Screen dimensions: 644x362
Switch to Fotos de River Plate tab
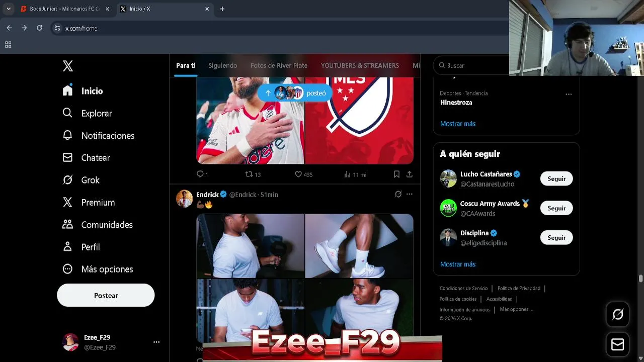pos(279,65)
